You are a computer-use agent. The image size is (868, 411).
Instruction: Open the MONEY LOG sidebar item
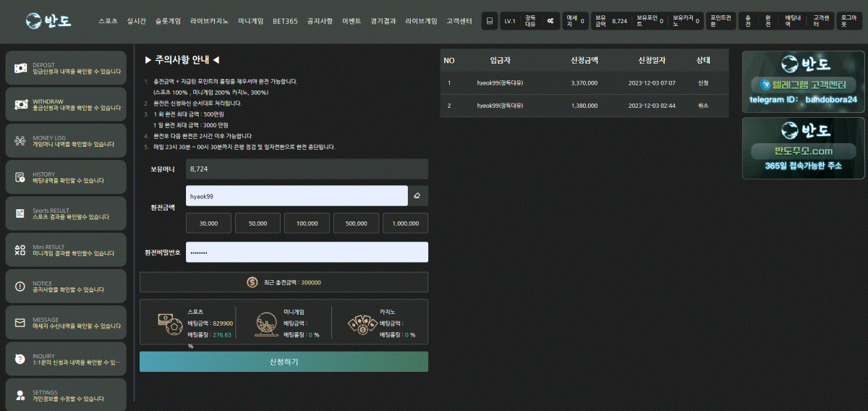65,141
